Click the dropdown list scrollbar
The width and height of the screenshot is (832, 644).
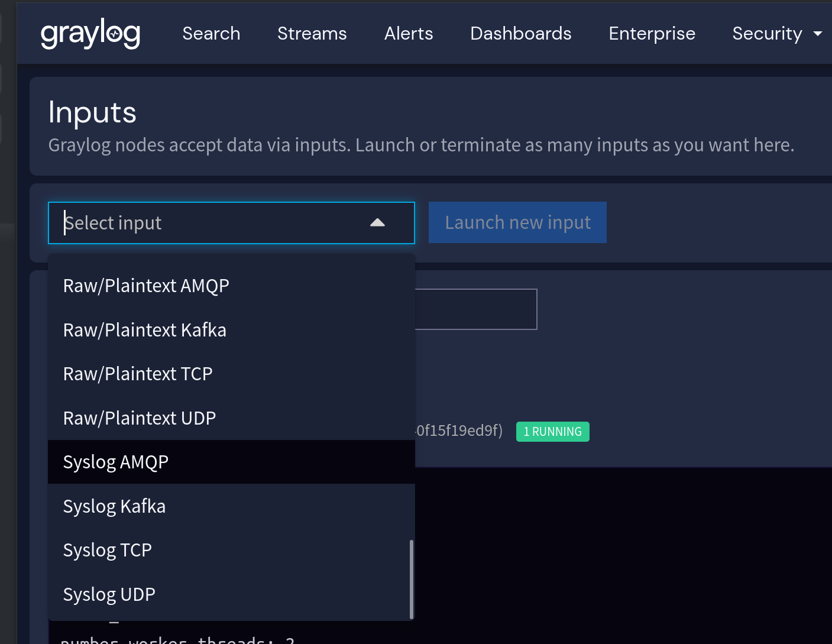411,577
